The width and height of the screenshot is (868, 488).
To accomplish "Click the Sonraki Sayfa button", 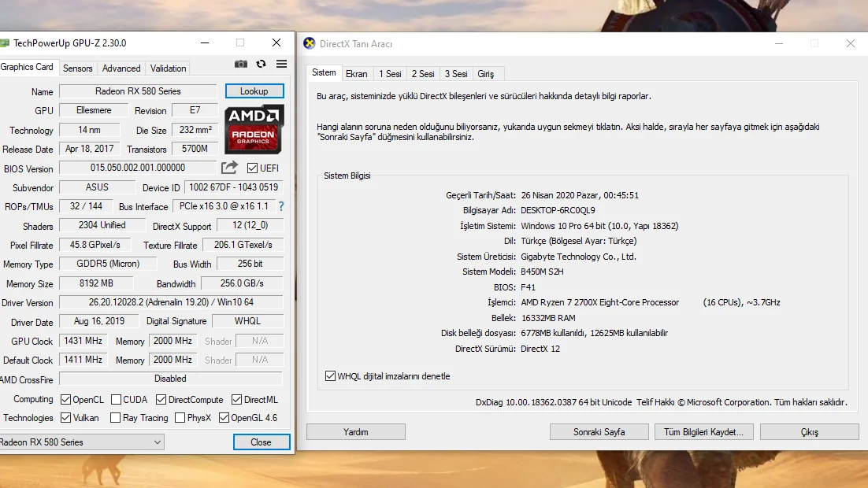I will [x=599, y=432].
